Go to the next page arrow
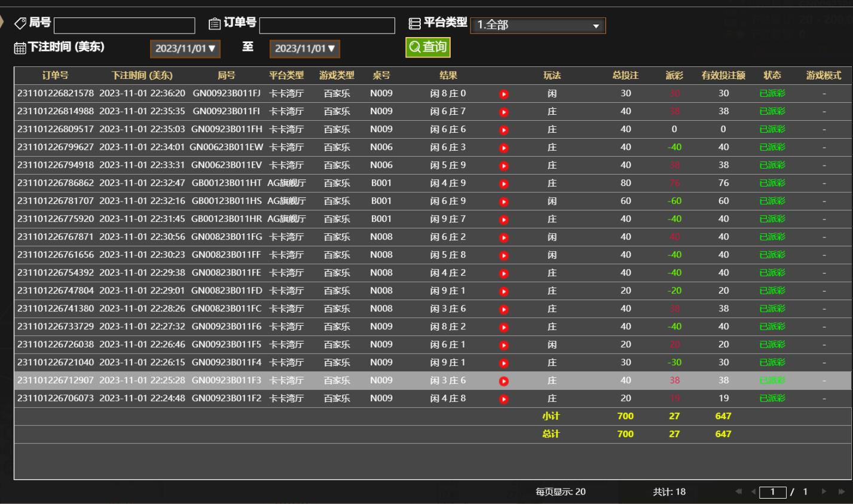This screenshot has height=504, width=853. [x=824, y=491]
